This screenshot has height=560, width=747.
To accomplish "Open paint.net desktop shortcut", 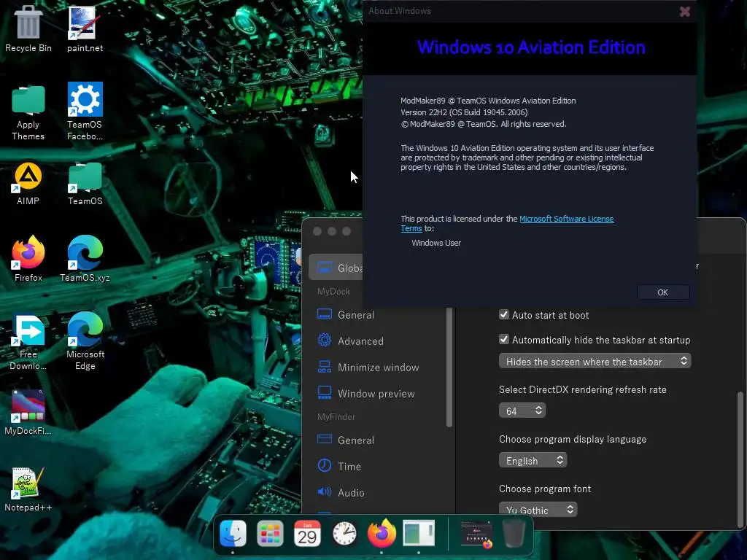I will tap(85, 28).
